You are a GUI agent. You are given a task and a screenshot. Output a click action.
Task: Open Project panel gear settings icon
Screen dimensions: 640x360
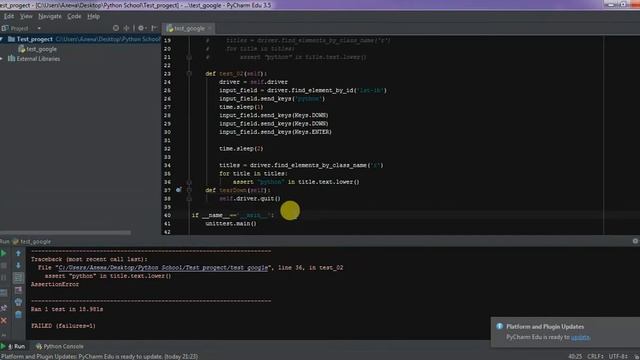coord(141,28)
